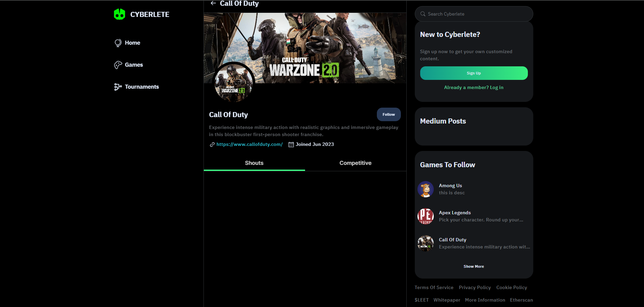Focus the Search Cyberlete input field

[474, 14]
